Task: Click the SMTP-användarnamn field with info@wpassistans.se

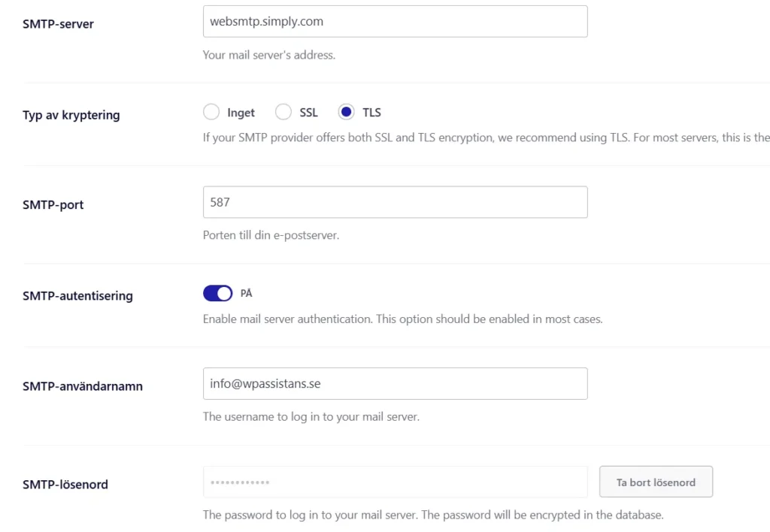Action: [395, 384]
